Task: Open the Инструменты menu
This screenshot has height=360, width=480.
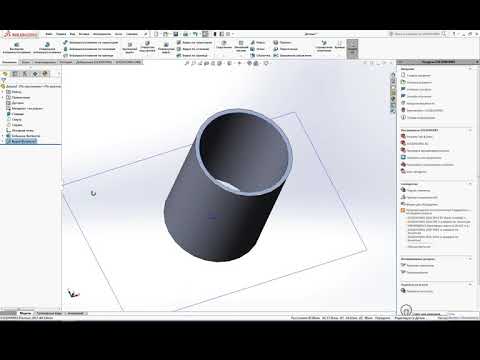Action: point(102,34)
